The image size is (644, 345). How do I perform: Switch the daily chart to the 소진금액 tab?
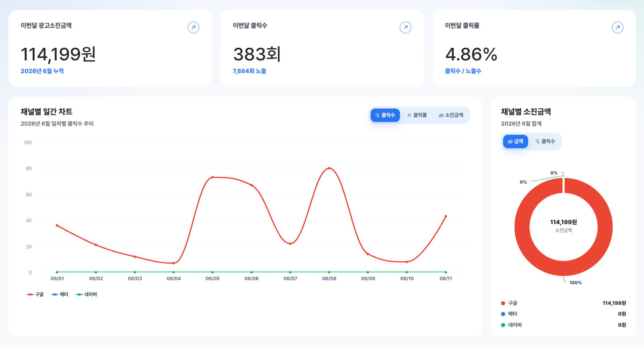(x=451, y=115)
